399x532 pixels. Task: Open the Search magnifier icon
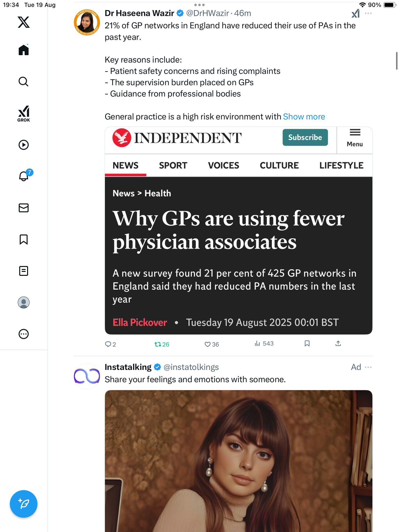pos(24,82)
